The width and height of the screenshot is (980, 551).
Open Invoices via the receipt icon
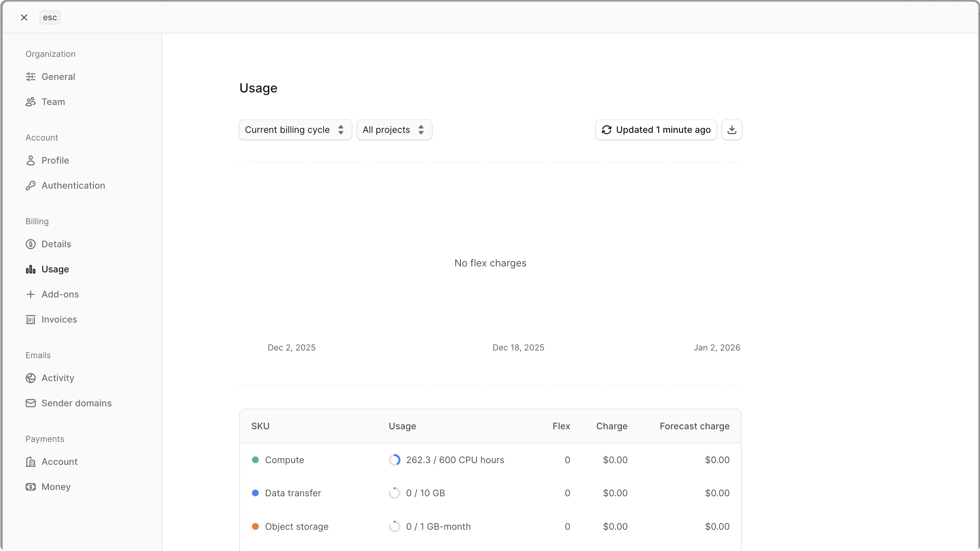tap(31, 319)
